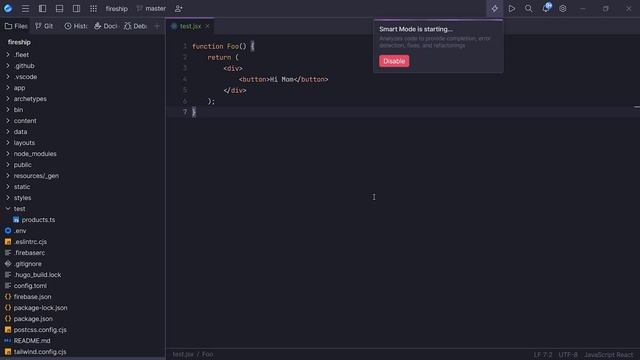Viewport: 640px width, 360px height.
Task: Open .hugo_build.lock file
Action: [83, 275]
